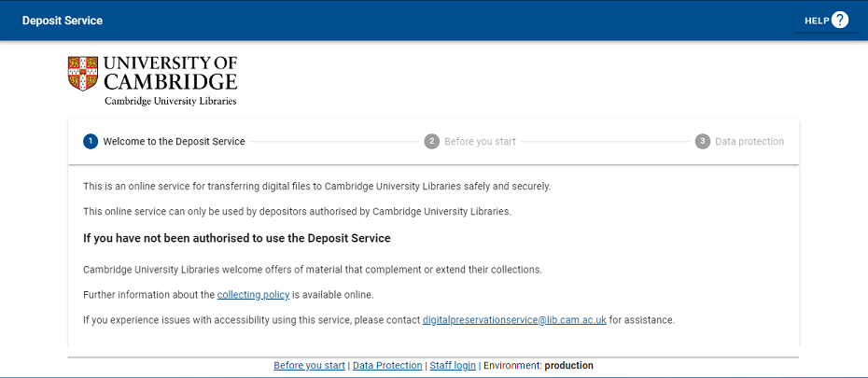Click the 'production' environment label
This screenshot has width=868, height=378.
pos(569,365)
